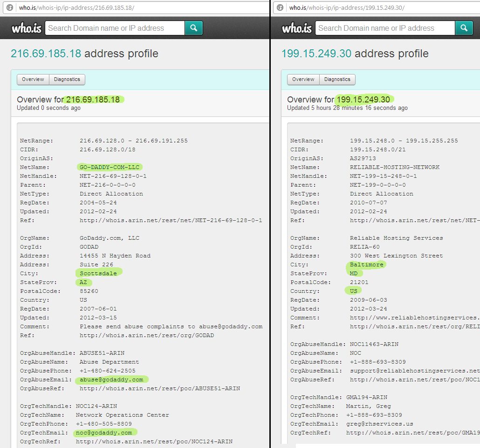The height and width of the screenshot is (448, 480).
Task: Click the RELIABLE-HOSTING-NETWORK NetName value
Action: pos(395,167)
